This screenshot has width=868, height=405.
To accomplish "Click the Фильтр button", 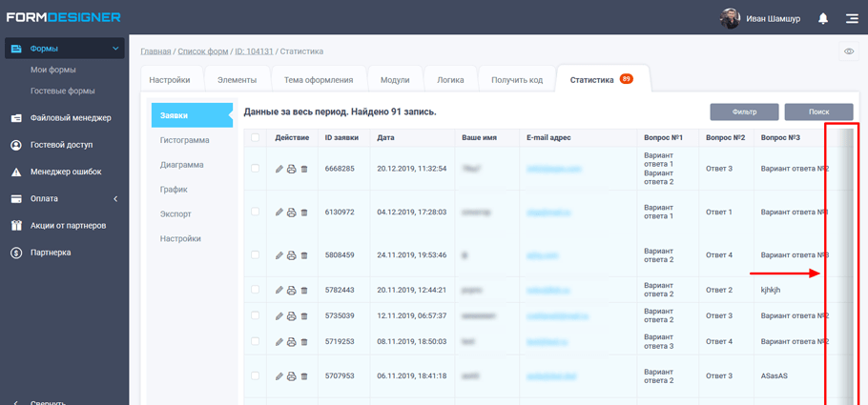I will click(x=744, y=111).
